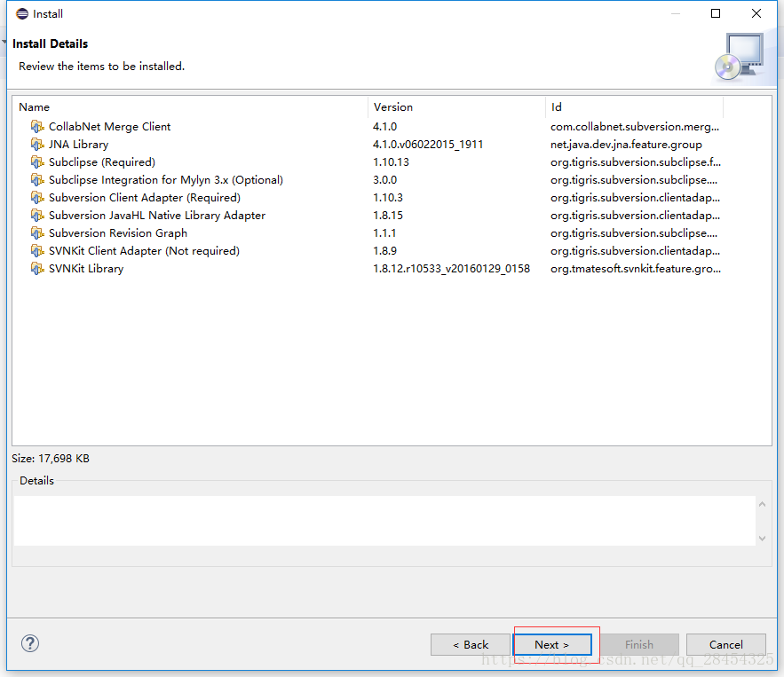The width and height of the screenshot is (784, 677).
Task: Click the Subclipse Integration for Mylyn feature icon
Action: [37, 180]
